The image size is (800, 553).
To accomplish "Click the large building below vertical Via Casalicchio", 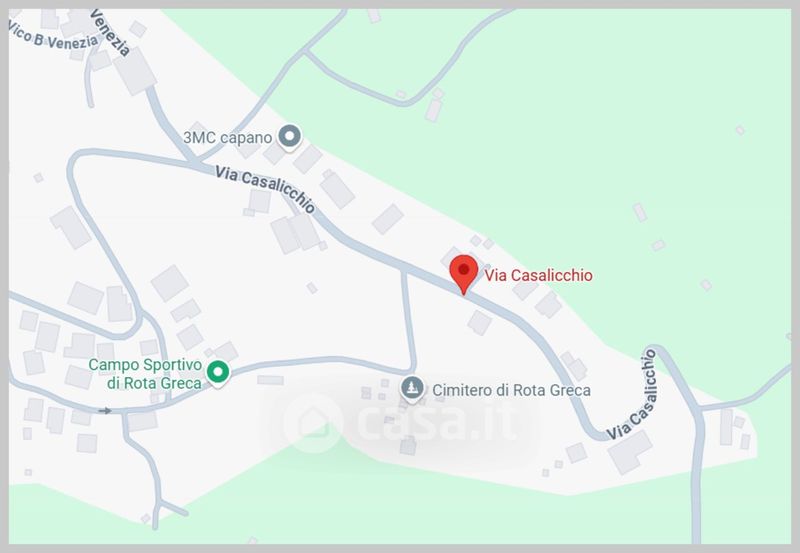I will pos(630,451).
